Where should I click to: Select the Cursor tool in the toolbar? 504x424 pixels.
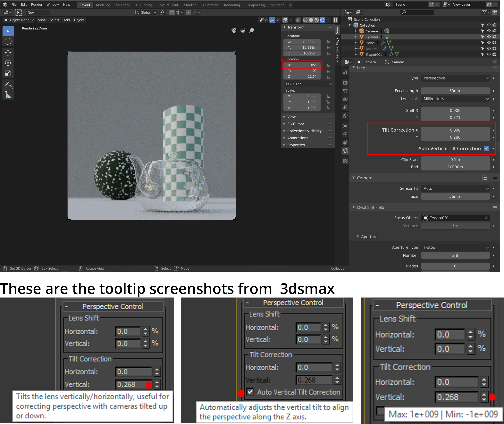(8, 41)
